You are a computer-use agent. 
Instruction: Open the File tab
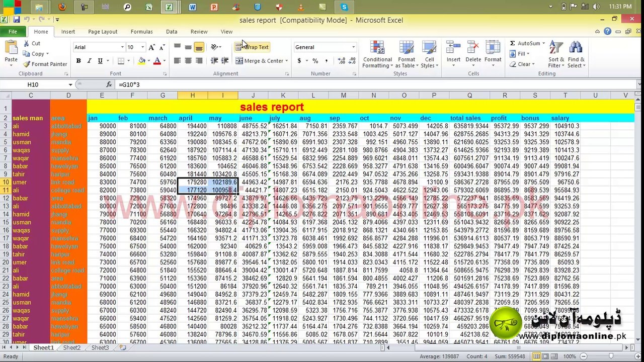click(13, 32)
